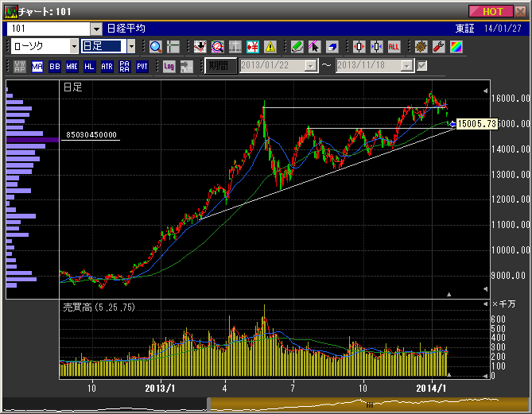532x414 pixels.
Task: Toggle the MA moving average indicator
Action: click(x=37, y=66)
